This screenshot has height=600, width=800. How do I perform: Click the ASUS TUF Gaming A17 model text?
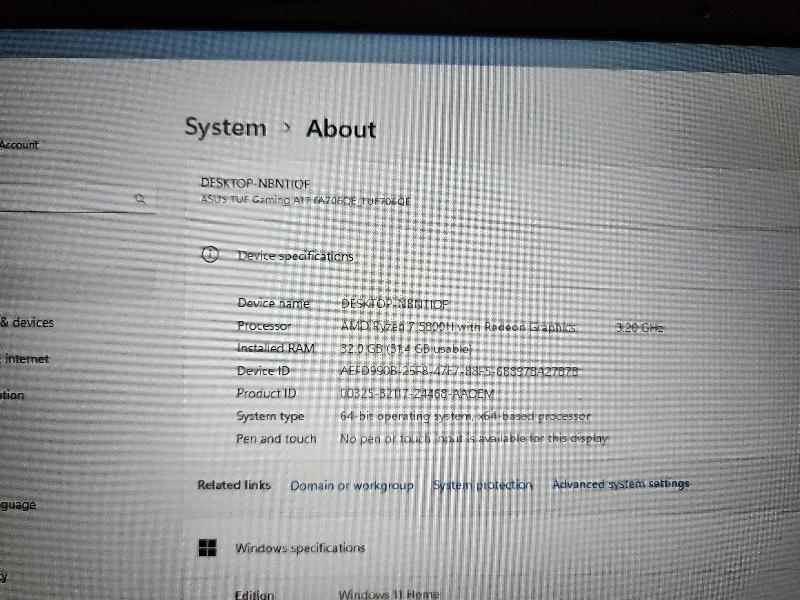[x=306, y=200]
